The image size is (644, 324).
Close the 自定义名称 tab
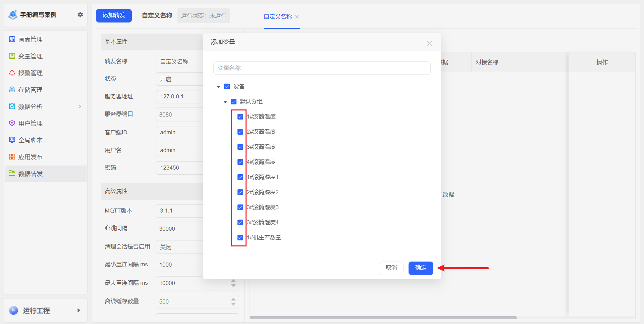(297, 17)
